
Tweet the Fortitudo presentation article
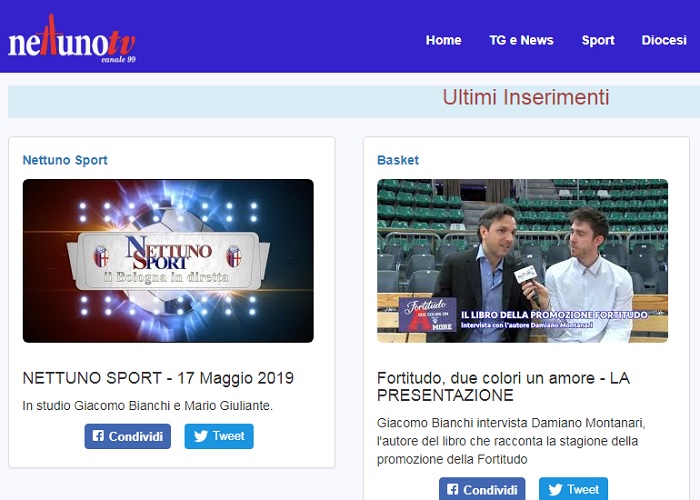click(x=573, y=489)
